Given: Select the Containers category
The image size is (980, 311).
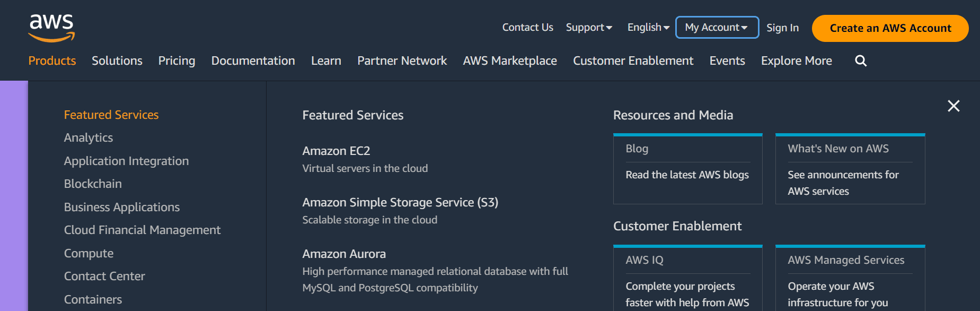Looking at the screenshot, I should pos(93,300).
